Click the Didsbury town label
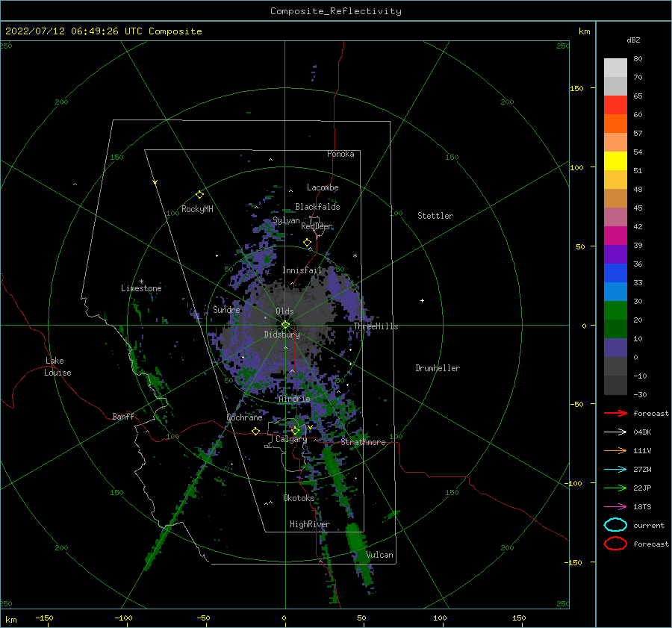 pos(281,335)
